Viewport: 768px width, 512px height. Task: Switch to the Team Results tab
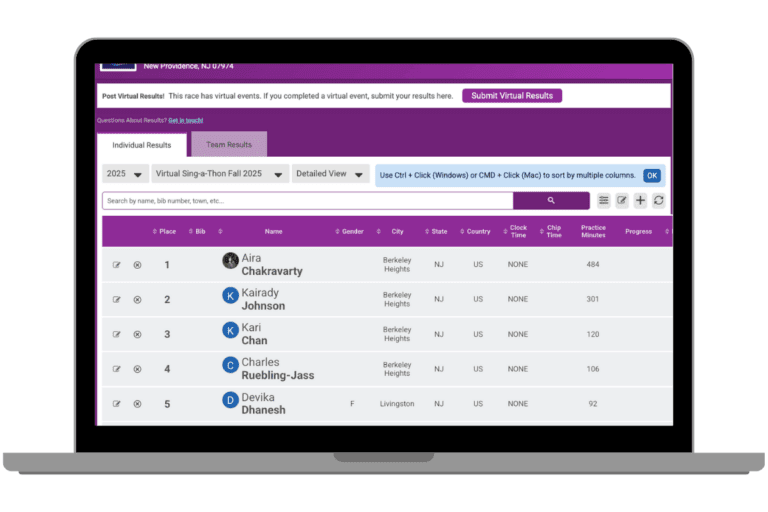229,145
